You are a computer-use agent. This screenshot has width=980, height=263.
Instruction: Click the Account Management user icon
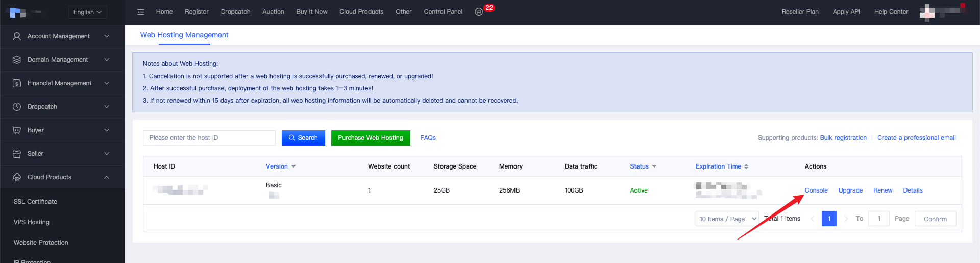tap(17, 36)
